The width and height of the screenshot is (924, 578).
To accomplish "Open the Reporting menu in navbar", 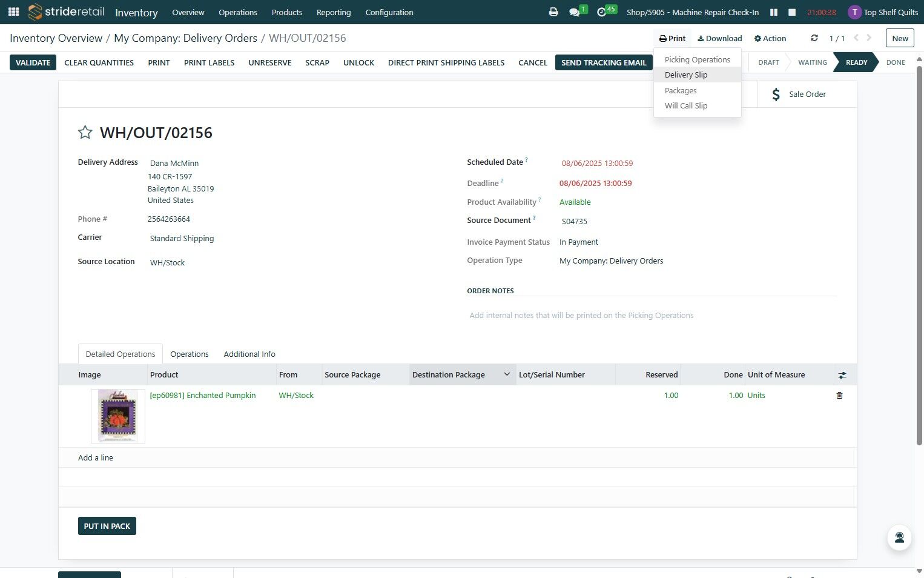I will (x=334, y=12).
